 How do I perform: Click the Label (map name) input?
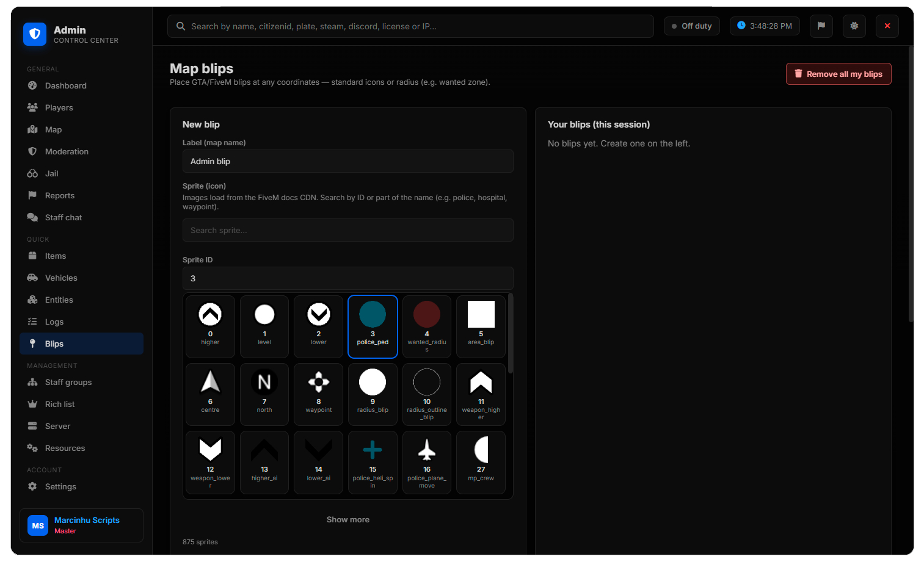[348, 161]
